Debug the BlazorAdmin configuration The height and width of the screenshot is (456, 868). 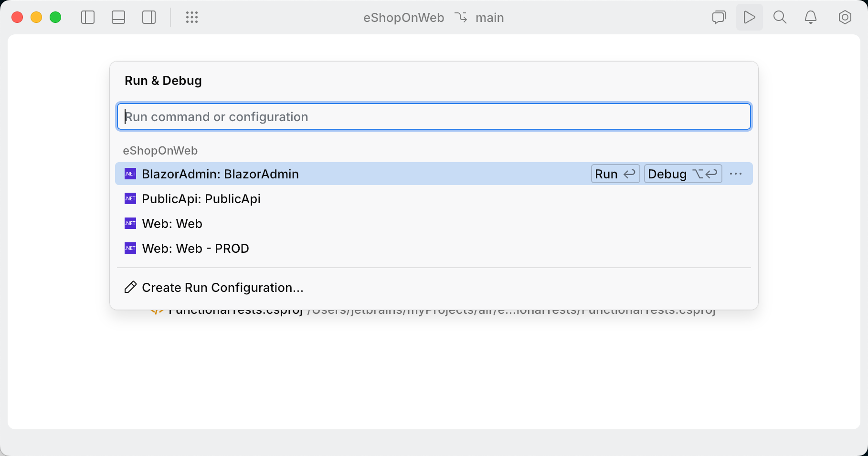point(682,174)
